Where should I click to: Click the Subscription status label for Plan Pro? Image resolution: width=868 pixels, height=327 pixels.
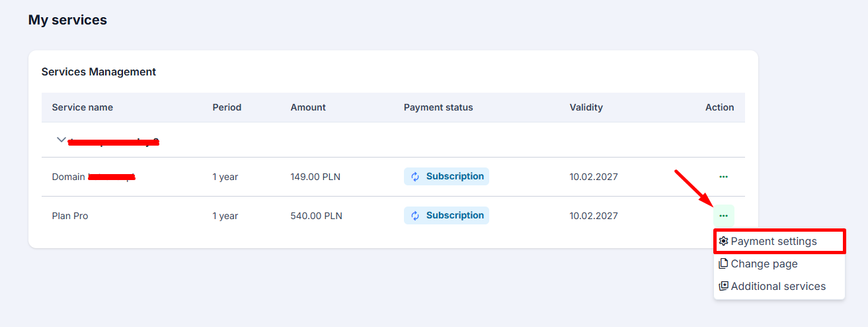click(x=455, y=216)
